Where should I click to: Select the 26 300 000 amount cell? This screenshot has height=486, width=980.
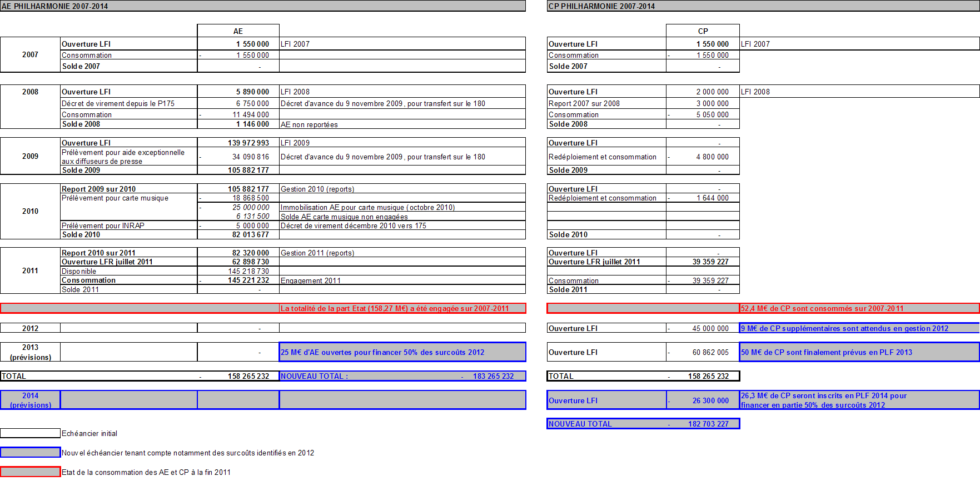(x=703, y=400)
